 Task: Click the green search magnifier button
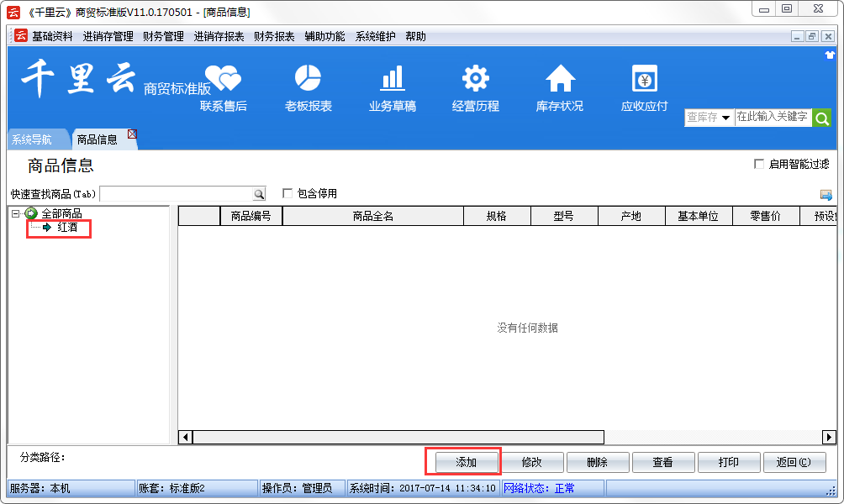click(x=821, y=118)
